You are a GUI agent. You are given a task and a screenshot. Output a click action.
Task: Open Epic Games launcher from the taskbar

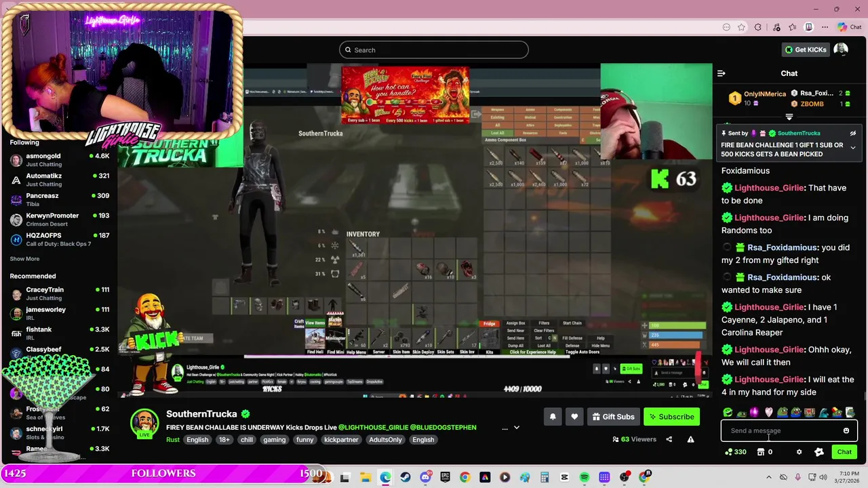click(445, 477)
